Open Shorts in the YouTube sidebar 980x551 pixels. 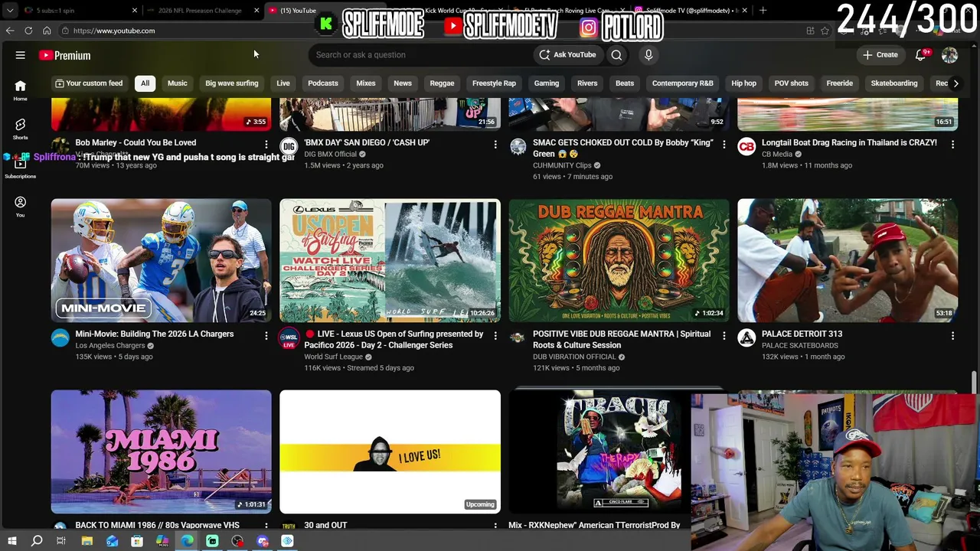20,129
